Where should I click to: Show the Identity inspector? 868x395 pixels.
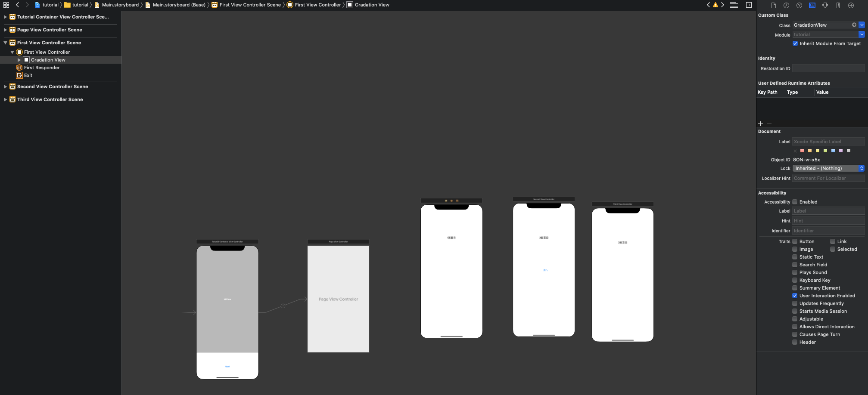(812, 5)
